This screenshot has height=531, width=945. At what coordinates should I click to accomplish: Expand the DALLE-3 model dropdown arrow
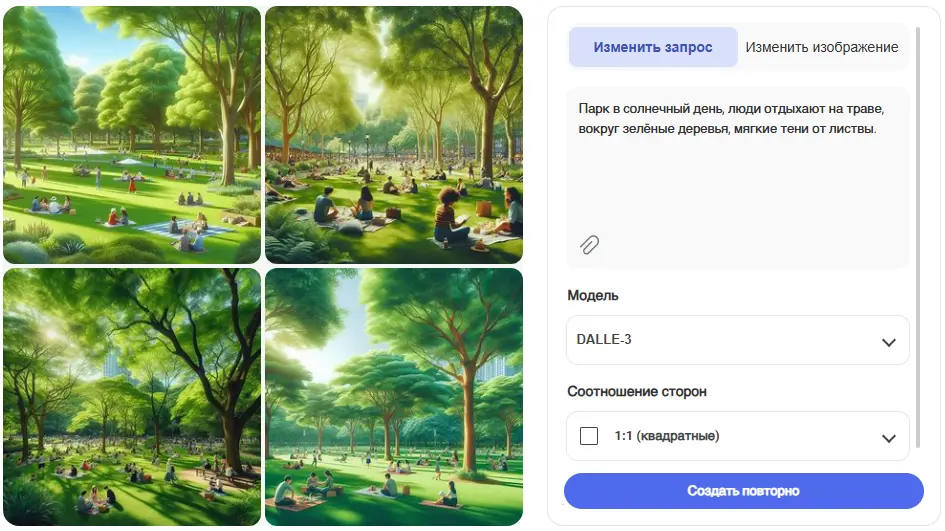tap(888, 342)
